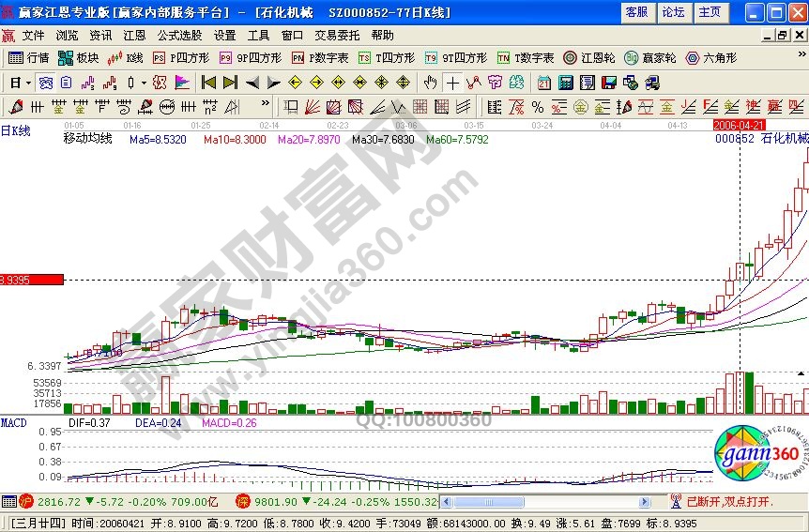Click the calculator icon in toolbar

pyautogui.click(x=565, y=83)
